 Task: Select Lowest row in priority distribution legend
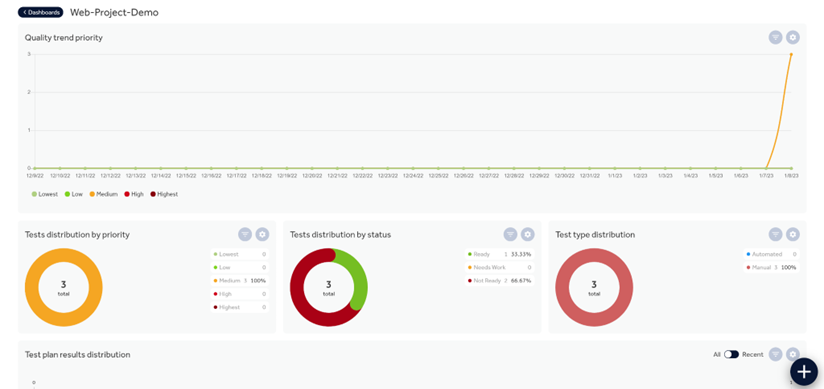(x=240, y=254)
